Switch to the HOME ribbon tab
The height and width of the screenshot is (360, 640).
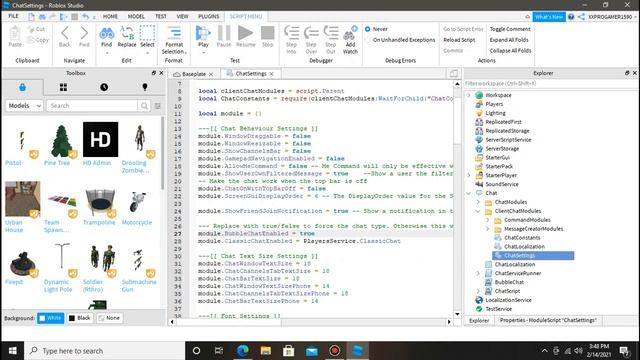[x=110, y=16]
